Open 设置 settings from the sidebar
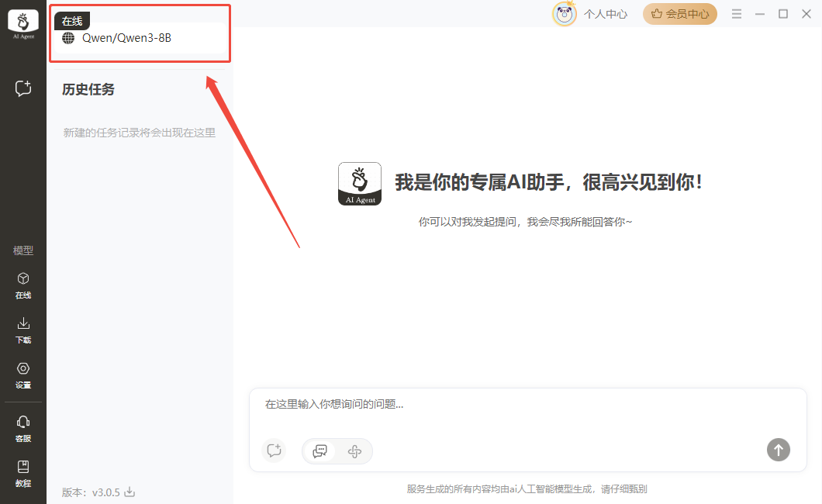Viewport: 822px width, 504px height. click(x=23, y=375)
